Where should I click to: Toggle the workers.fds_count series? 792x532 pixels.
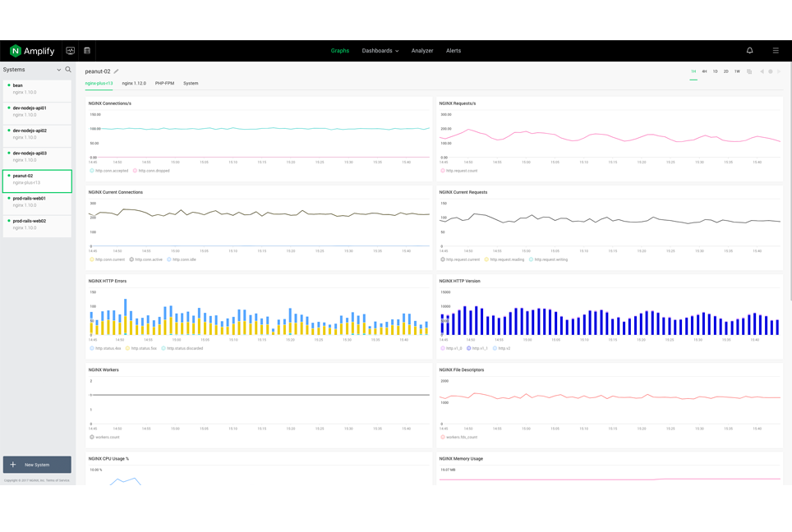(x=459, y=437)
